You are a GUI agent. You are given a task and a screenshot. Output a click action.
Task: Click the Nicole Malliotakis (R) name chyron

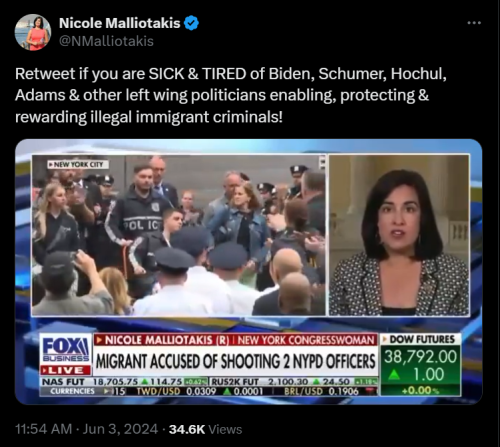click(x=235, y=340)
